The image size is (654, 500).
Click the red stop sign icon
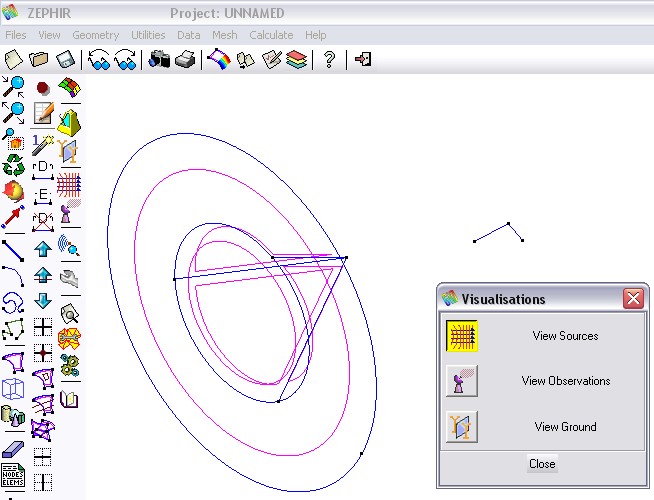[43, 88]
